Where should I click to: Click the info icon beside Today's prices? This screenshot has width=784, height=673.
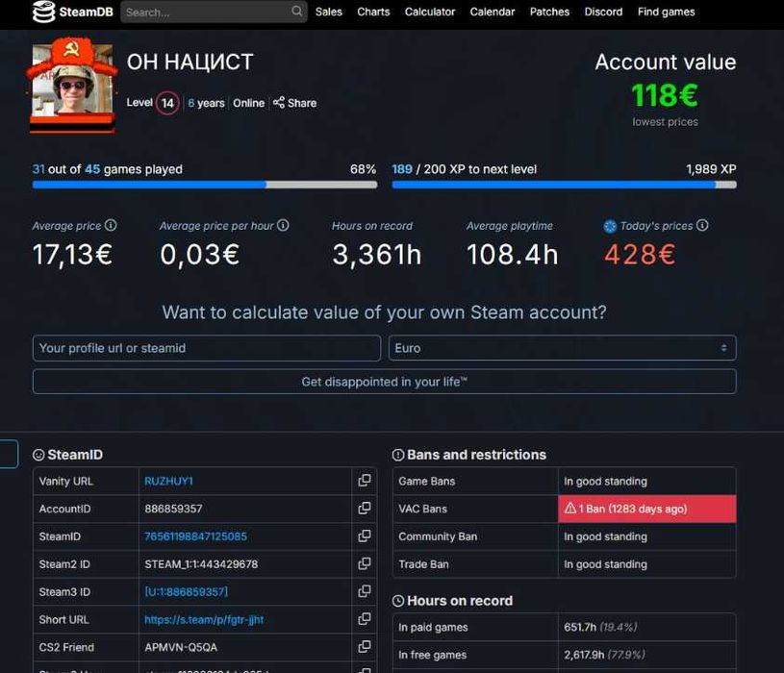pos(702,225)
